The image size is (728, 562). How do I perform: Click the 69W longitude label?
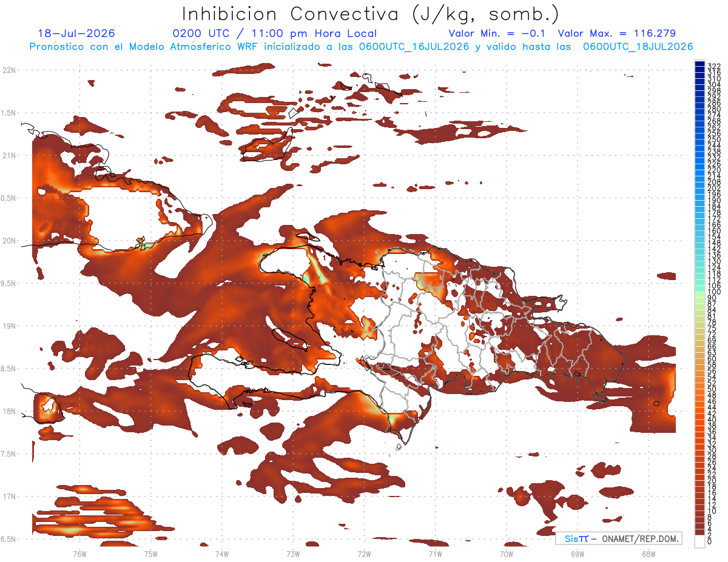click(x=577, y=554)
